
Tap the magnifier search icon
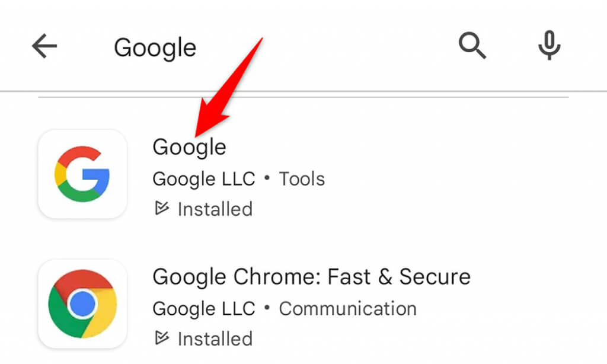tap(472, 46)
